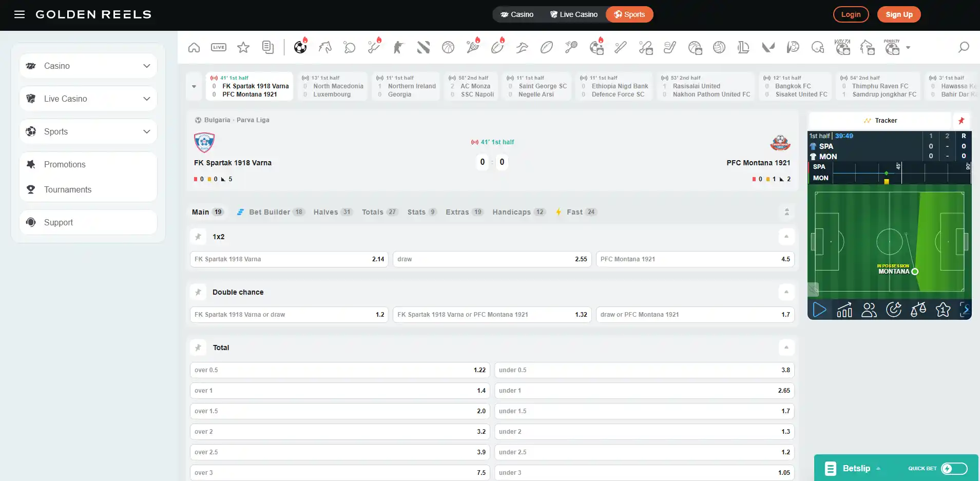Switch to the Casino top tab
The width and height of the screenshot is (980, 481).
click(517, 14)
